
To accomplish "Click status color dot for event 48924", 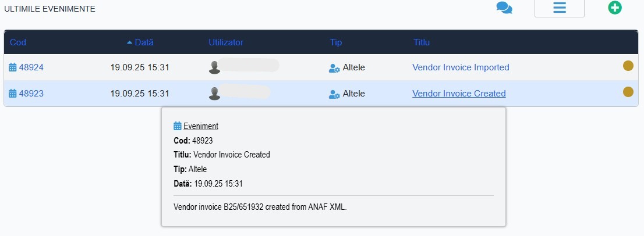I will [628, 66].
